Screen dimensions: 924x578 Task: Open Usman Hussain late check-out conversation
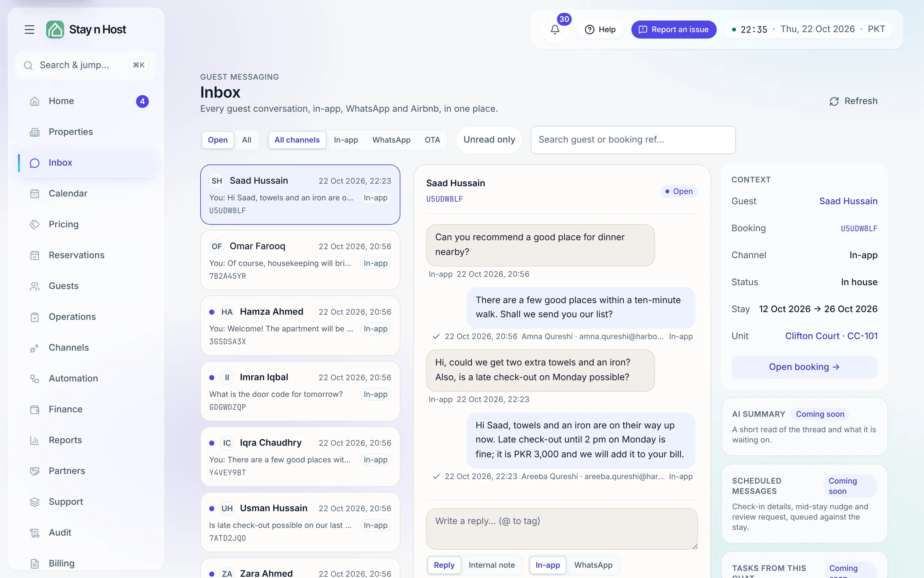tap(300, 522)
